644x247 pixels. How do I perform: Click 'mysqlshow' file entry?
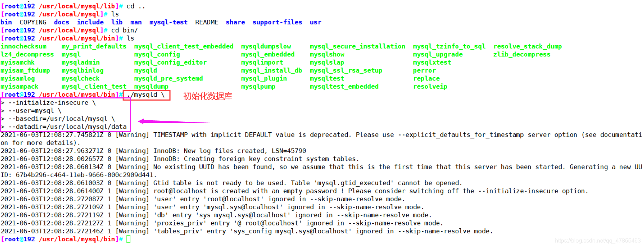click(x=327, y=54)
